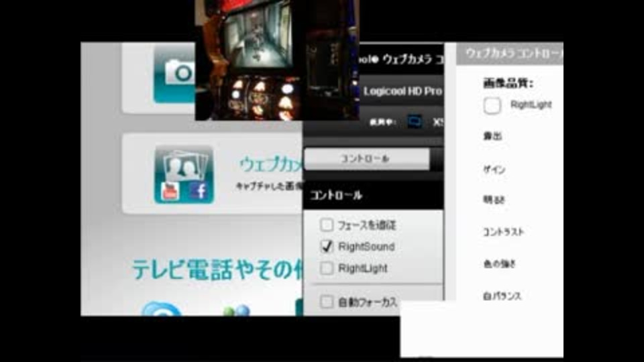Select the webcam video preview thumbnail

(x=277, y=60)
